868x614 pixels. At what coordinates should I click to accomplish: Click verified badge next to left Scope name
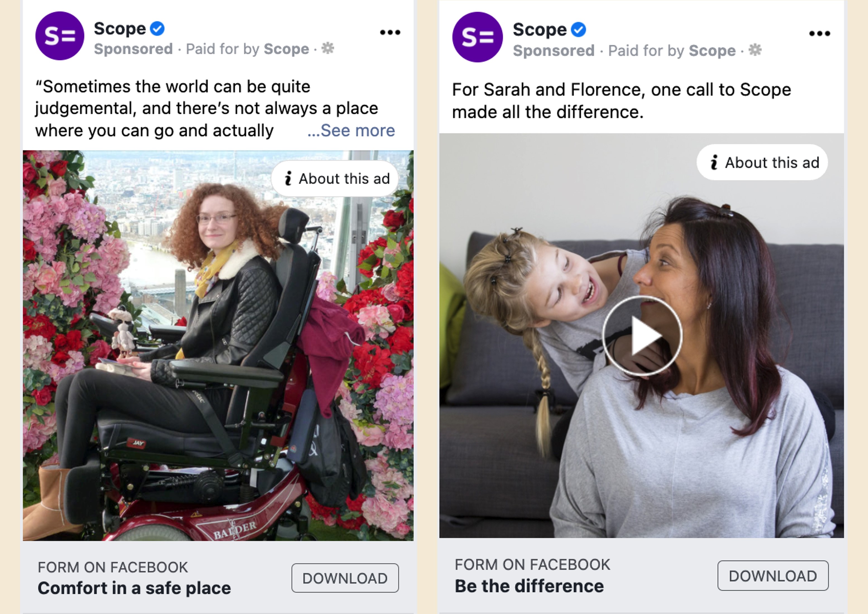157,28
